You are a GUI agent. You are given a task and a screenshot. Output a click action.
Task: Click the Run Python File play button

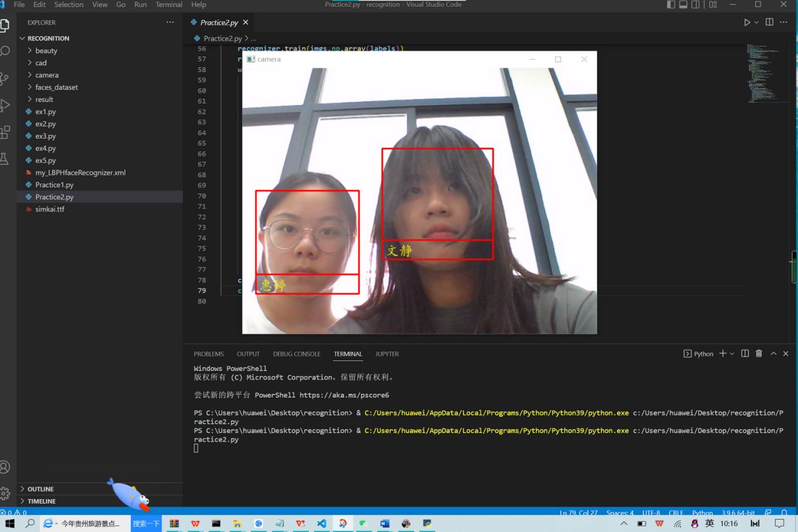tap(746, 23)
